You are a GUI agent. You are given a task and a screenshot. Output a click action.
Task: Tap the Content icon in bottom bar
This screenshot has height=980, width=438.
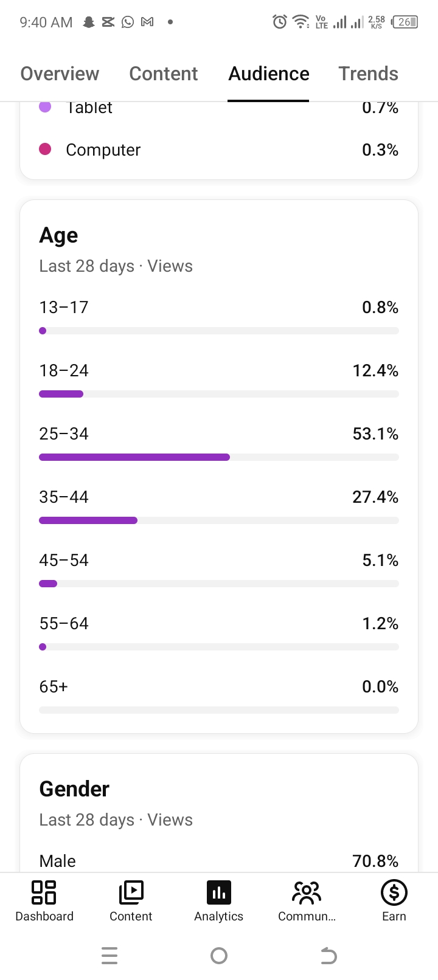[131, 892]
